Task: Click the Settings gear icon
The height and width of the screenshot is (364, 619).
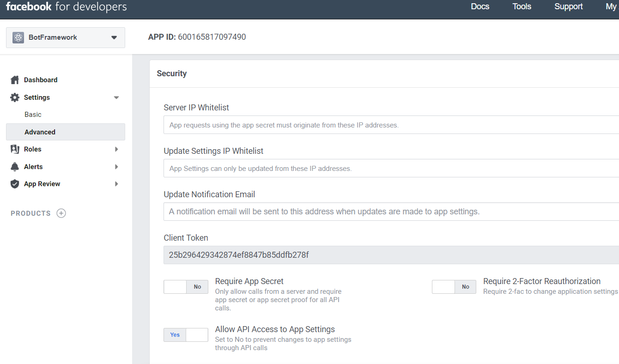Action: click(15, 97)
